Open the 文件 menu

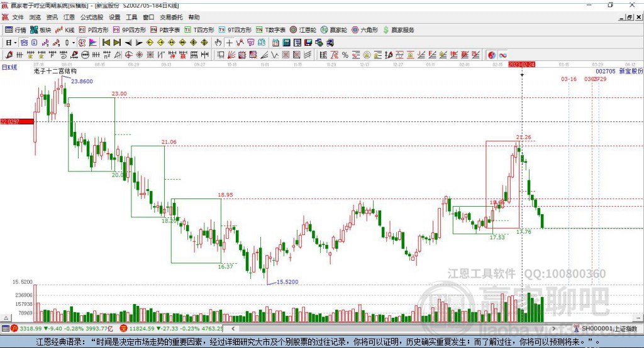coord(18,17)
